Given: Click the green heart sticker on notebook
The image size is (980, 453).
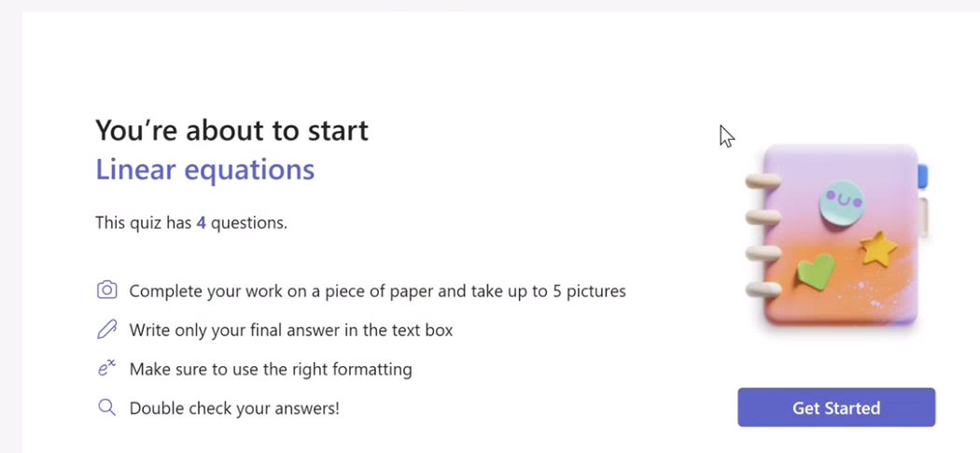Looking at the screenshot, I should pyautogui.click(x=816, y=271).
